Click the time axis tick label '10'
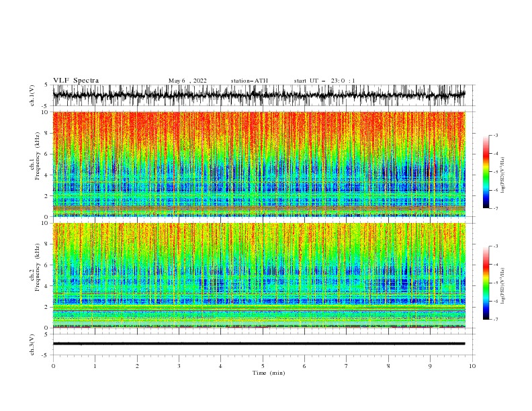This screenshot has height=411, width=532. tap(472, 366)
